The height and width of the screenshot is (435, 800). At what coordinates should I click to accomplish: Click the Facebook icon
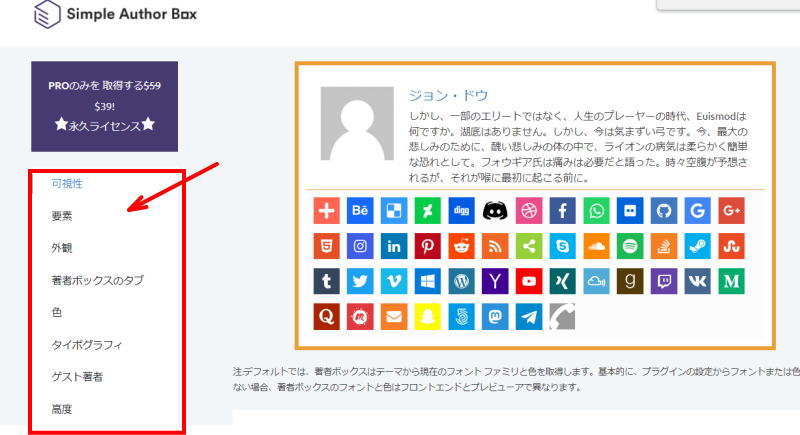[x=562, y=211]
